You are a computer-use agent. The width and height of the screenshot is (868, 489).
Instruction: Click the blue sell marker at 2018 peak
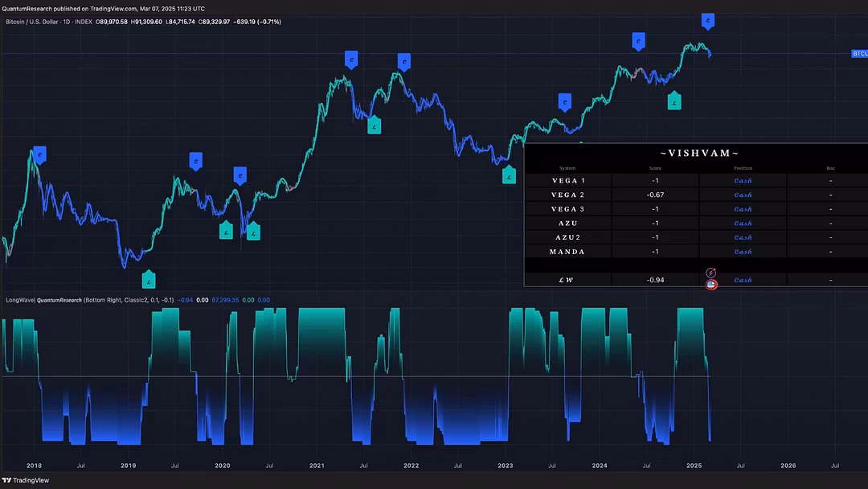click(39, 155)
